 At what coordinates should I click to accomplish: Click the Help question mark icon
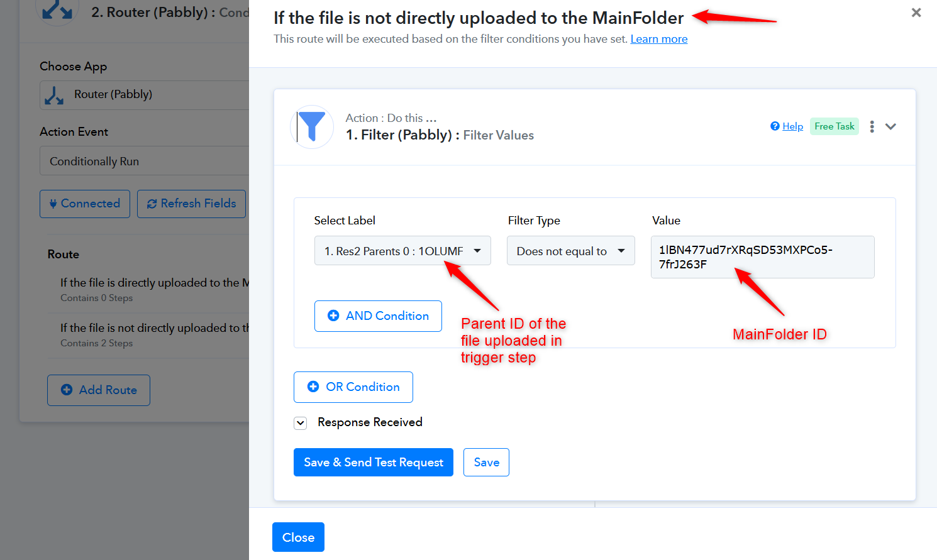tap(775, 126)
